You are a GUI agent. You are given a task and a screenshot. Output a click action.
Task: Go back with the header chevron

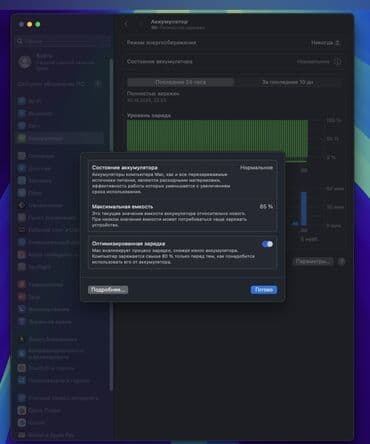pyautogui.click(x=126, y=24)
